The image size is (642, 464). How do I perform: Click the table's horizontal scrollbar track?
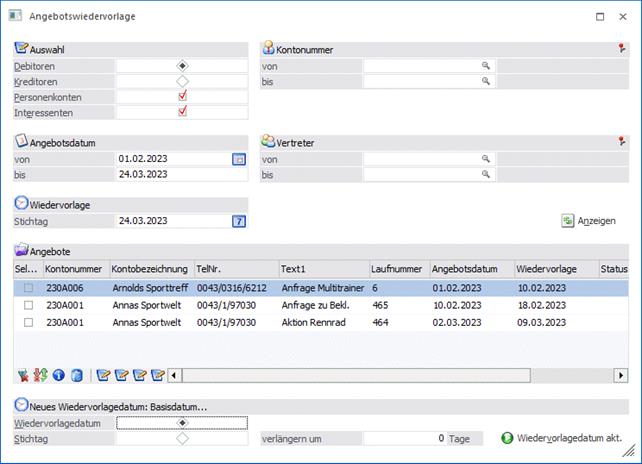click(400, 375)
